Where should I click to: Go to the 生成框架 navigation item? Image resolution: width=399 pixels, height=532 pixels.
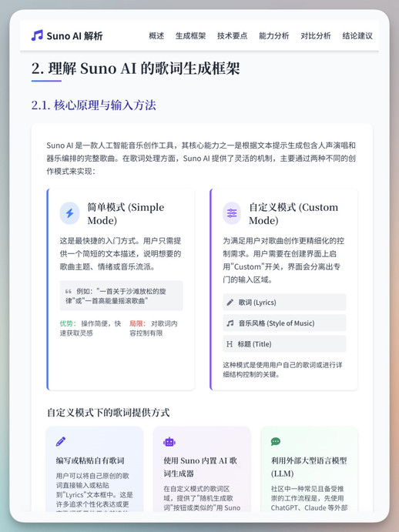pyautogui.click(x=190, y=35)
